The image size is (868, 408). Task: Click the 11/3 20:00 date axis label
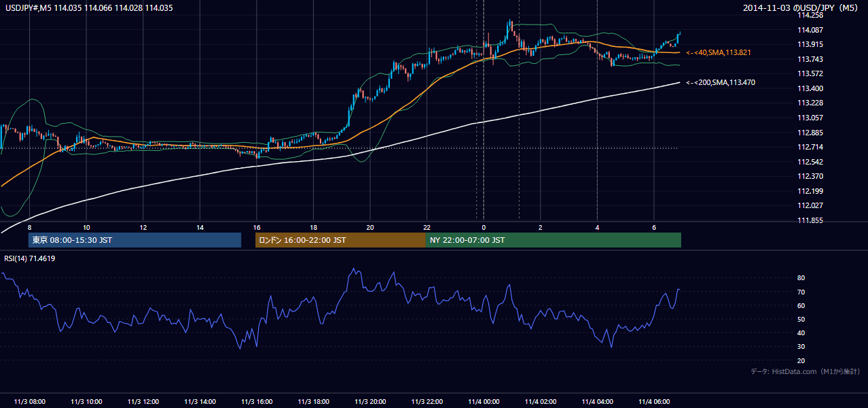pyautogui.click(x=370, y=401)
